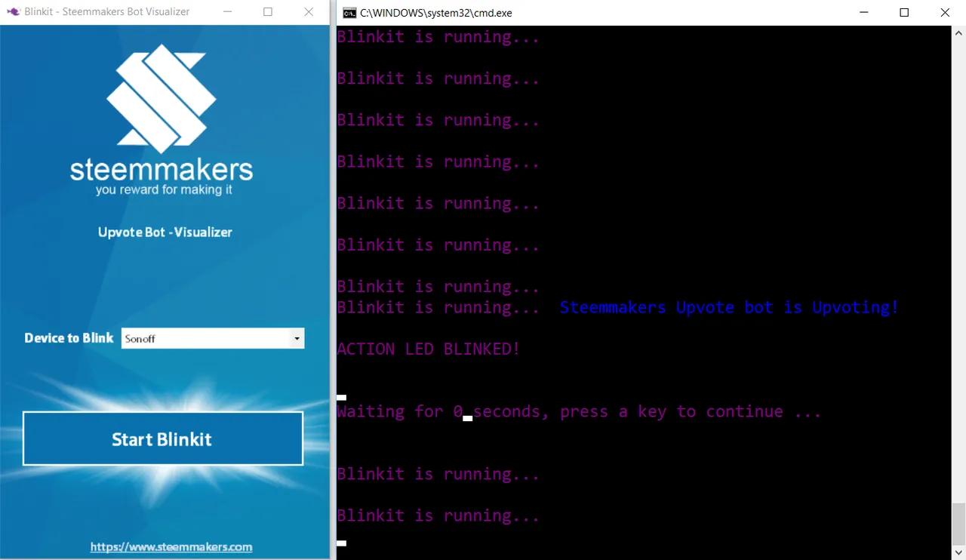The image size is (966, 560).
Task: Click the cmd.exe icon in title bar
Action: coord(349,13)
